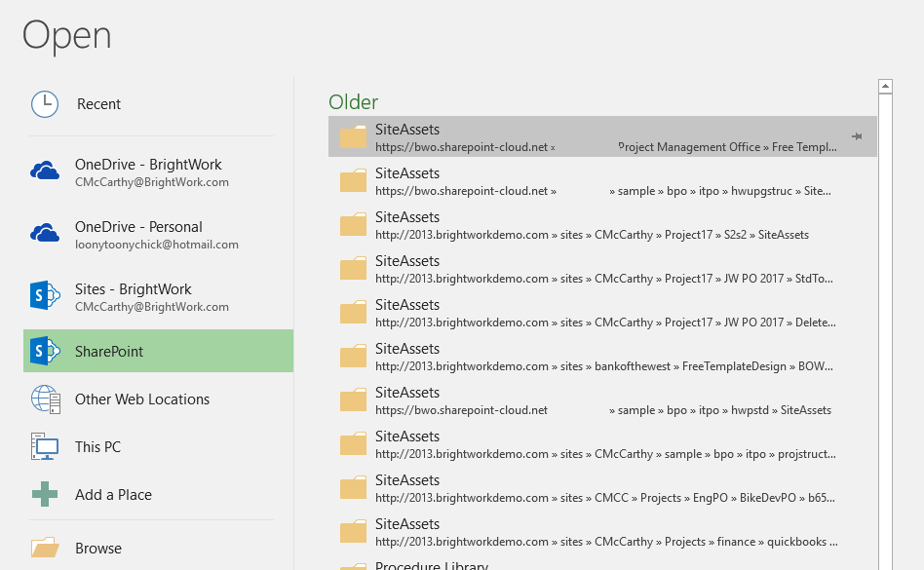Open SiteAssets path JW PO 2017 » Delete...
924x570 pixels.
[602, 312]
